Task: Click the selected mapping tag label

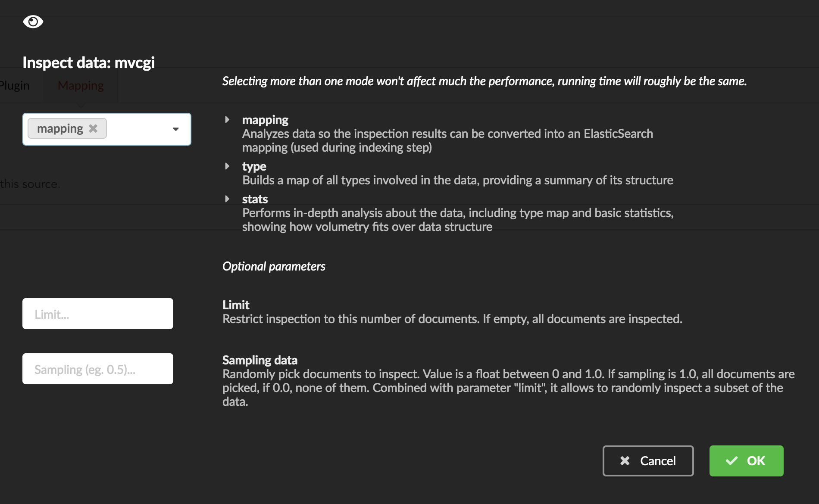Action: tap(60, 128)
